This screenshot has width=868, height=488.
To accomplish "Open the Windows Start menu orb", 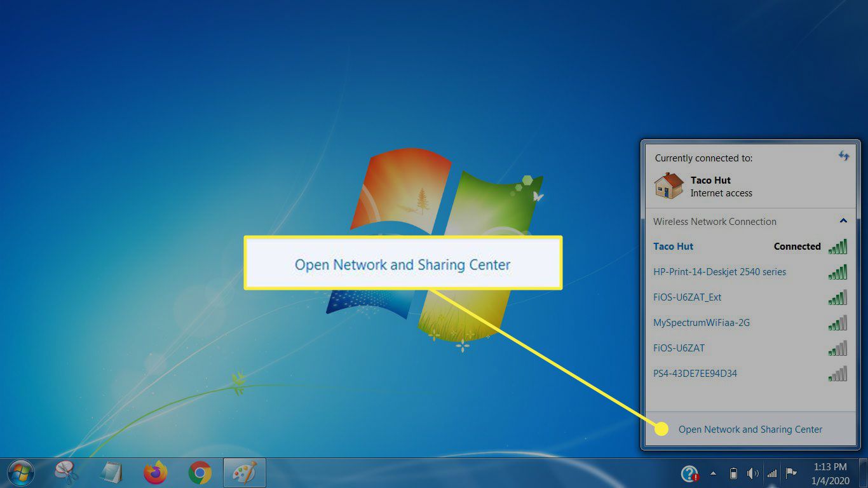I will [20, 473].
